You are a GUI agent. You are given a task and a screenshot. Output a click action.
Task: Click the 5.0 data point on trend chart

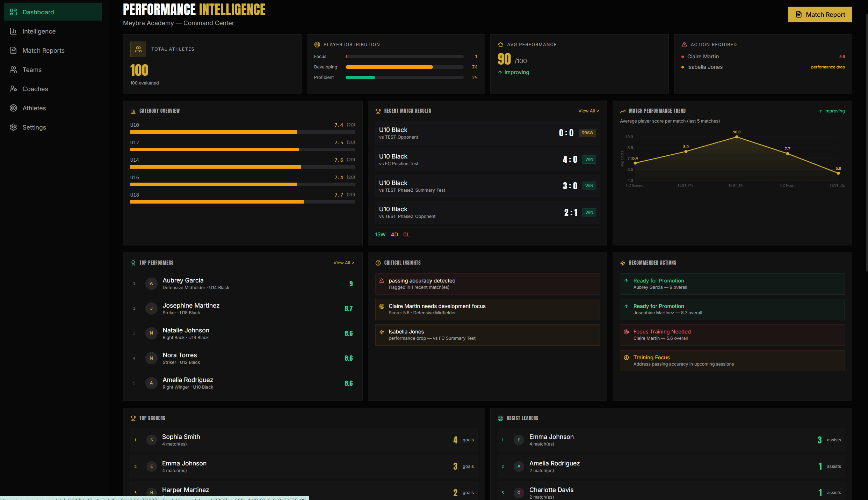pyautogui.click(x=838, y=173)
